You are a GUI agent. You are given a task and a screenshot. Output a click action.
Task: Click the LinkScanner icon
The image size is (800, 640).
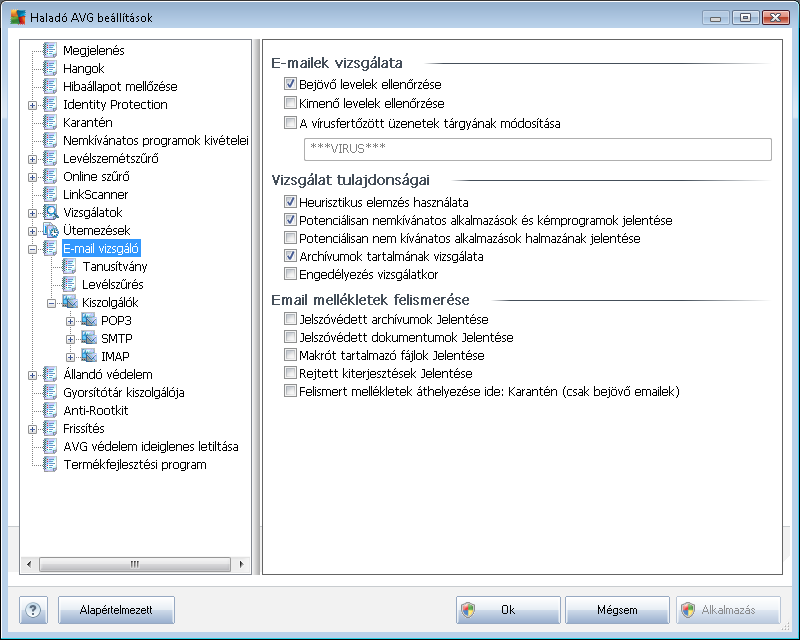(50, 194)
